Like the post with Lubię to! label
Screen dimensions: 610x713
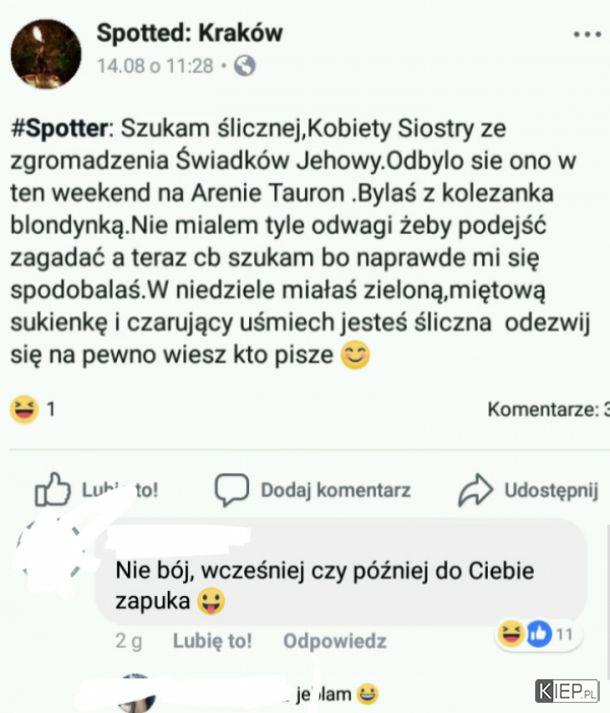(120, 490)
